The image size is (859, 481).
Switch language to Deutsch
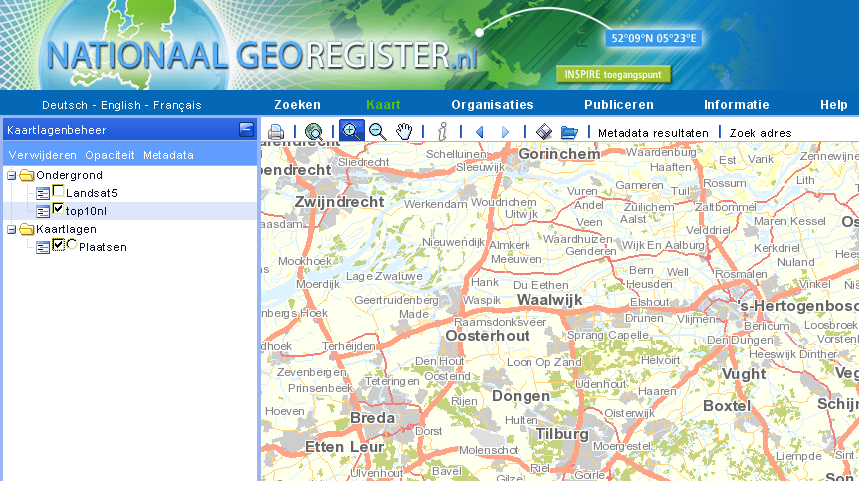(x=65, y=105)
